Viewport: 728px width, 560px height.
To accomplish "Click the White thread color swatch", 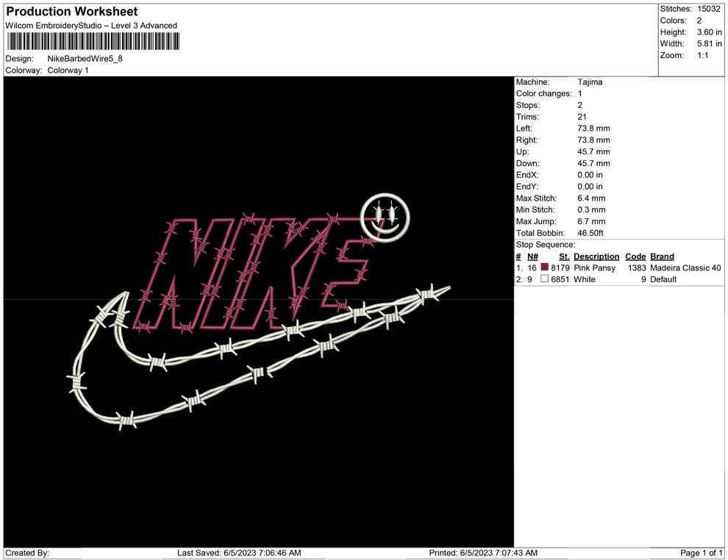I will click(x=545, y=279).
